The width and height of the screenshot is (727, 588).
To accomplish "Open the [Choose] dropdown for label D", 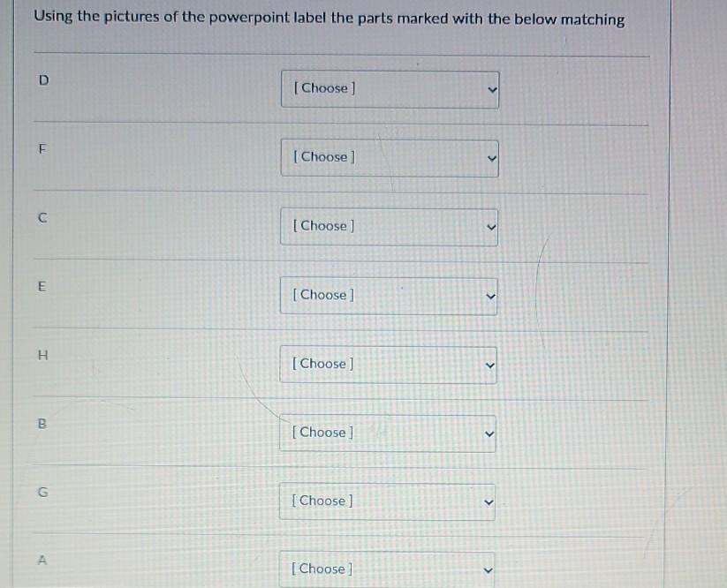I will coord(389,88).
